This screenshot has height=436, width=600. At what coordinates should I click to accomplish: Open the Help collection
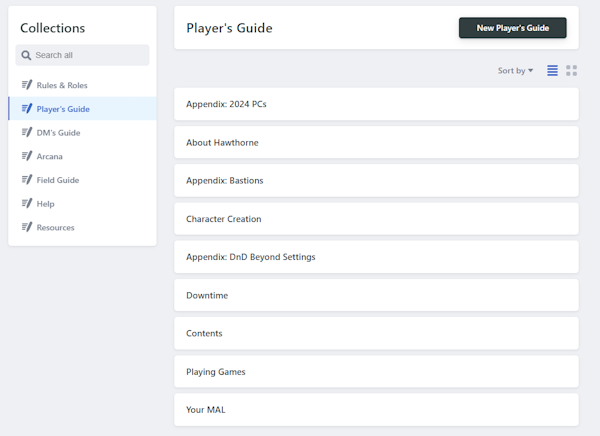point(82,204)
